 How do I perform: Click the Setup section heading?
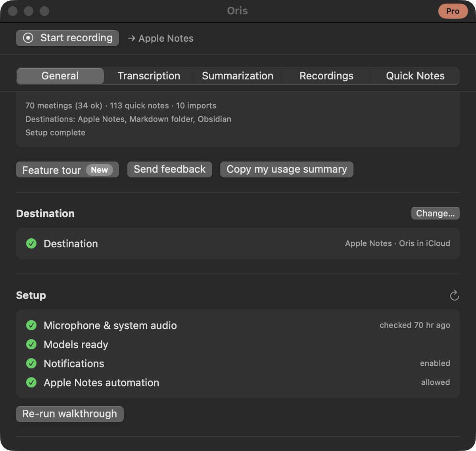point(31,295)
